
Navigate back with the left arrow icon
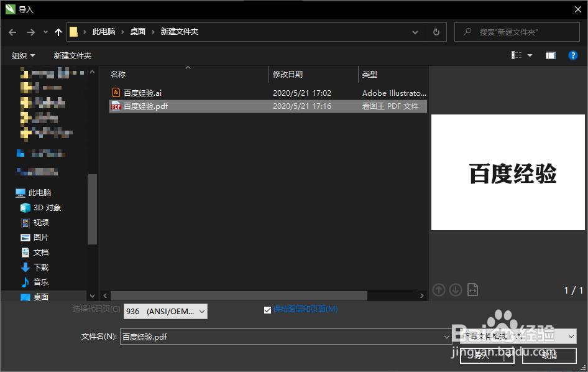[x=12, y=32]
